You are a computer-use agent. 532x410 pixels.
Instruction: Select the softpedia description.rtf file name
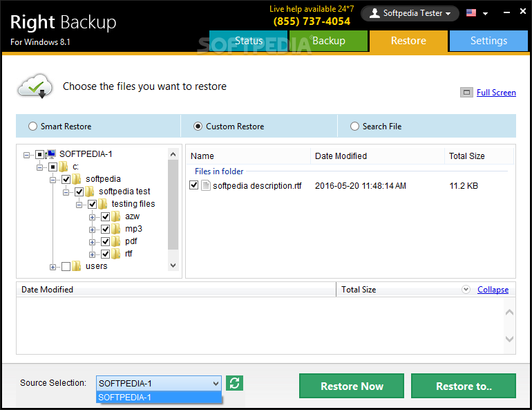coord(257,186)
